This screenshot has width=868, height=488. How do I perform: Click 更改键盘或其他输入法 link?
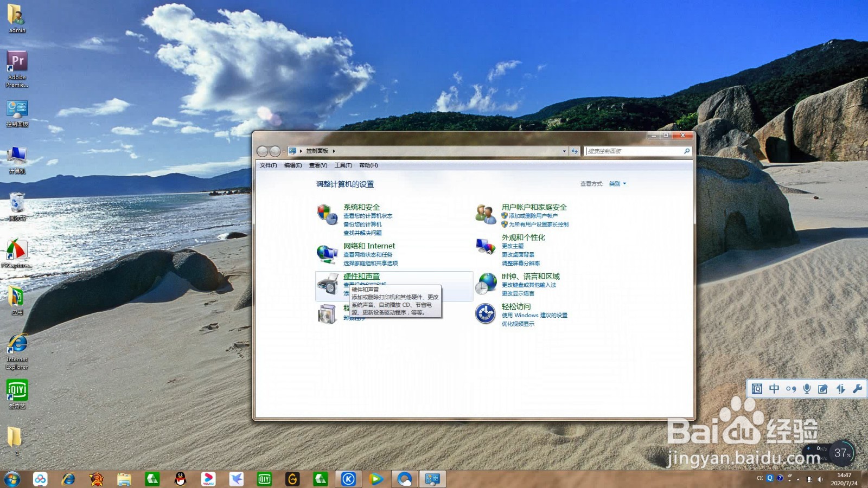click(529, 285)
